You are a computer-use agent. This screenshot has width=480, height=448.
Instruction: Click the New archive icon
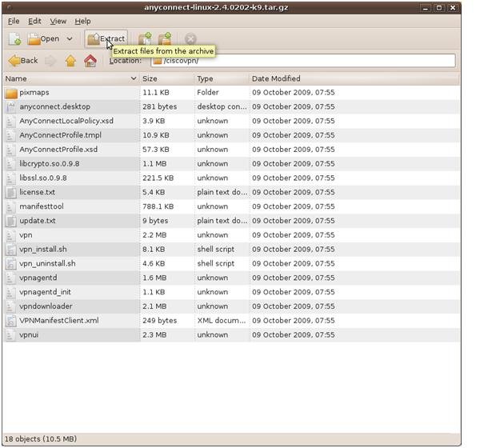pyautogui.click(x=14, y=39)
